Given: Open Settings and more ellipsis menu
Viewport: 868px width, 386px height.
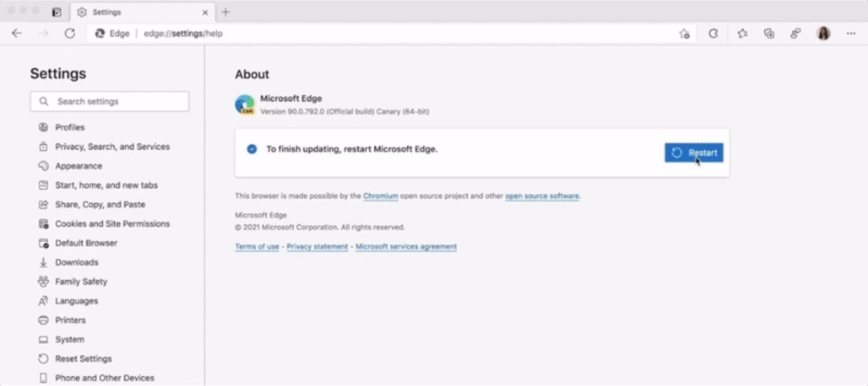Looking at the screenshot, I should [851, 34].
